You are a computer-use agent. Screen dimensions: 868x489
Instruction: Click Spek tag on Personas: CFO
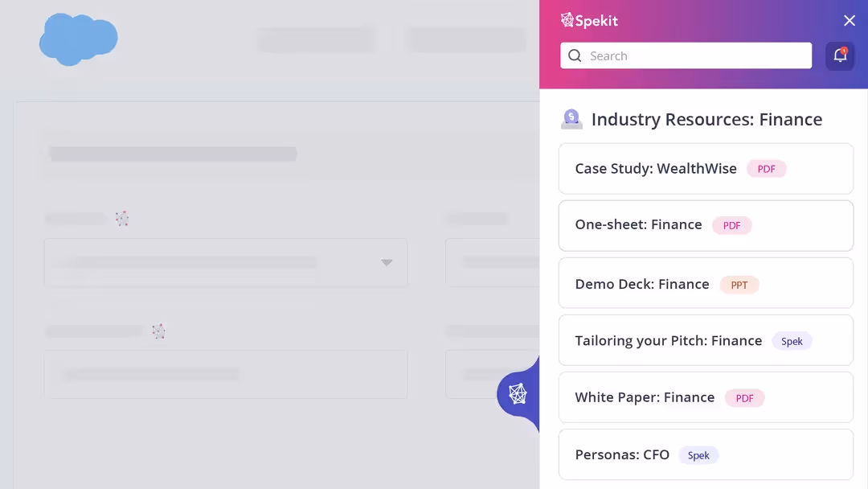(x=698, y=455)
